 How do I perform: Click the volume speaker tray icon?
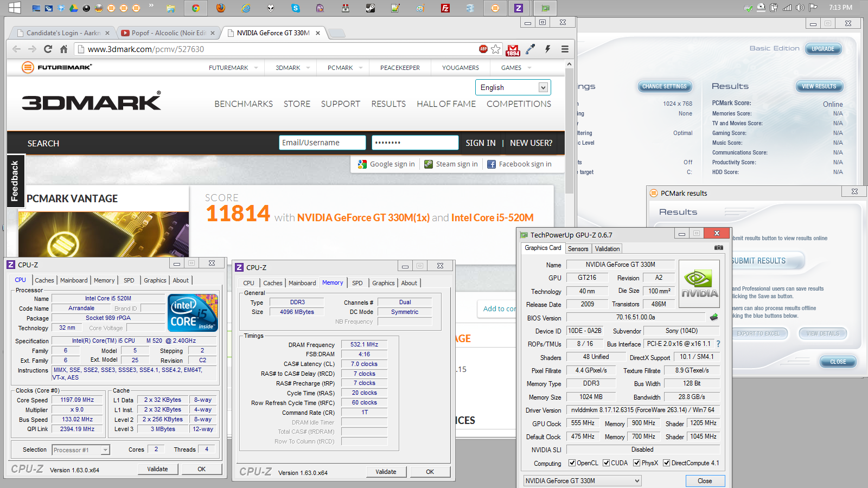pyautogui.click(x=800, y=8)
